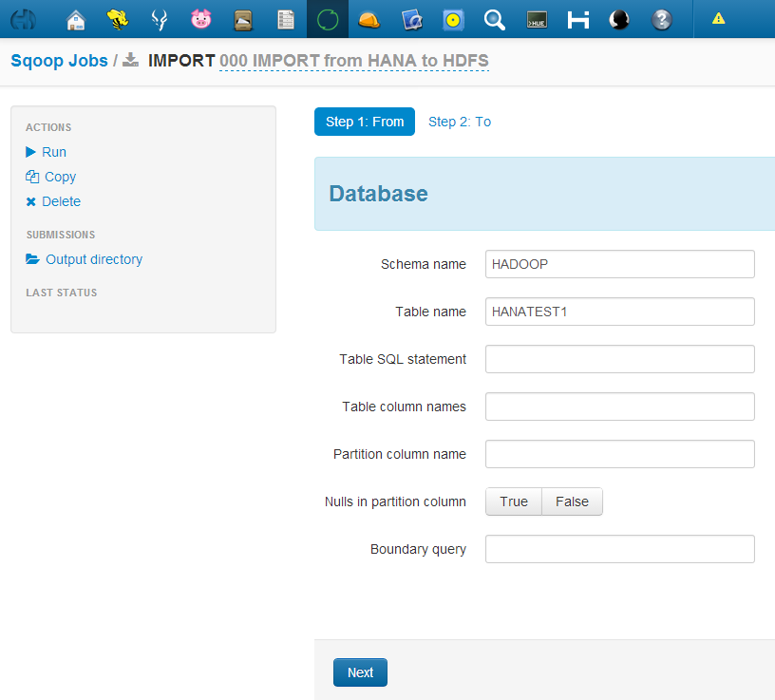Open the Help question mark icon
Screen dimensions: 775x700
(x=661, y=20)
